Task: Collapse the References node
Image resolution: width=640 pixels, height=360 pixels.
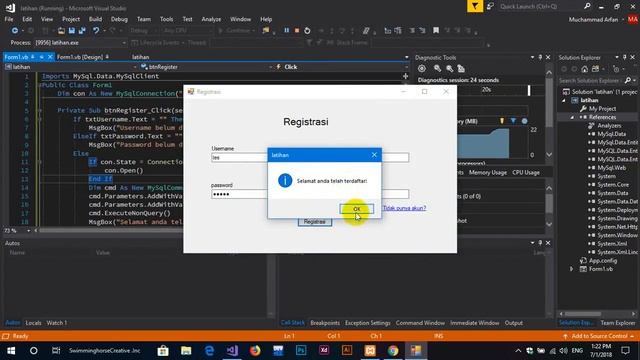Action: pyautogui.click(x=572, y=117)
